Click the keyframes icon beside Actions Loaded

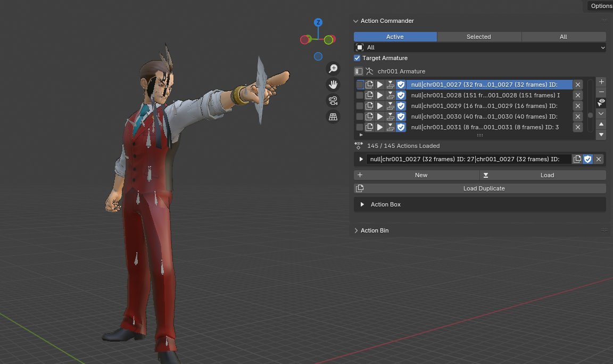coord(359,146)
